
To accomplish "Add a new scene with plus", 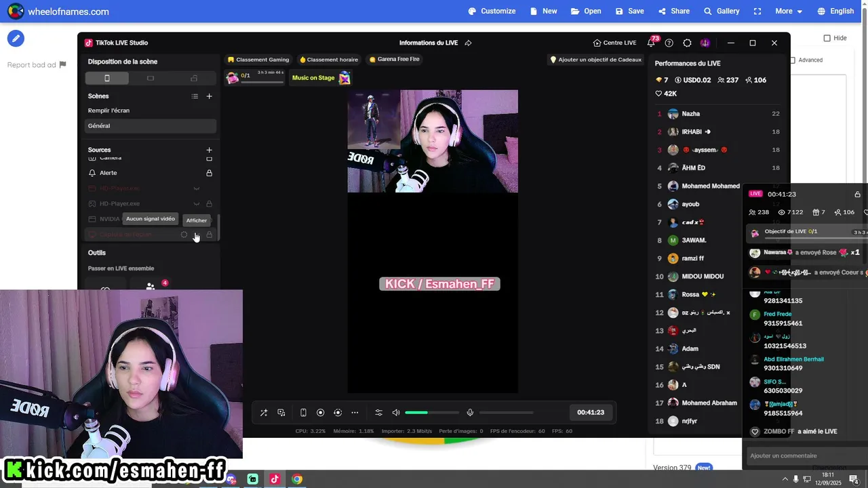I will [209, 96].
